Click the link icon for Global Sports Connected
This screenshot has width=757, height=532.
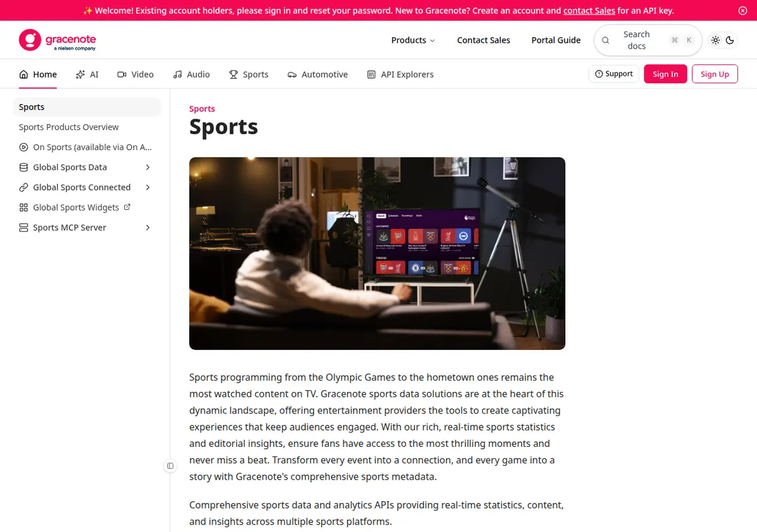[23, 188]
